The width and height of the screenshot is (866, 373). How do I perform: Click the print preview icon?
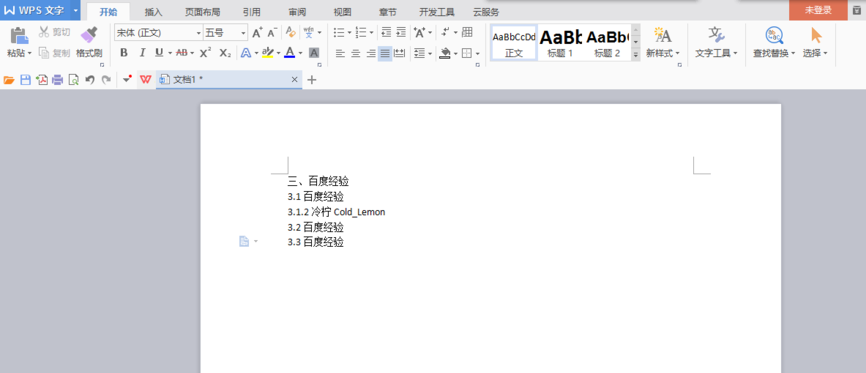73,80
